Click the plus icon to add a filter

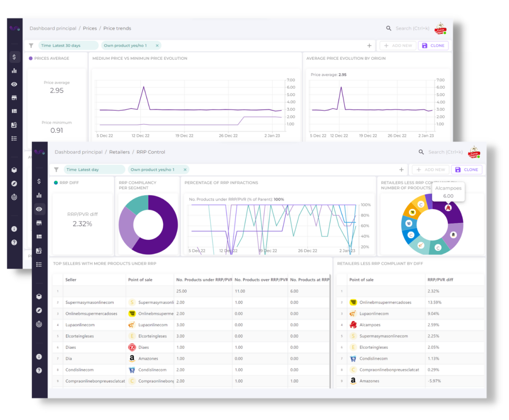pos(401,169)
